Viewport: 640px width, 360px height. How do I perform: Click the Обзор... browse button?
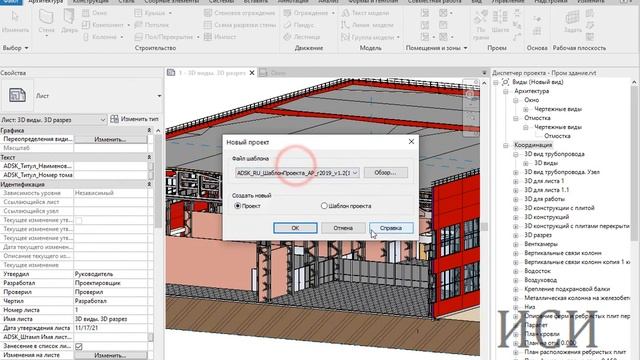pyautogui.click(x=385, y=173)
